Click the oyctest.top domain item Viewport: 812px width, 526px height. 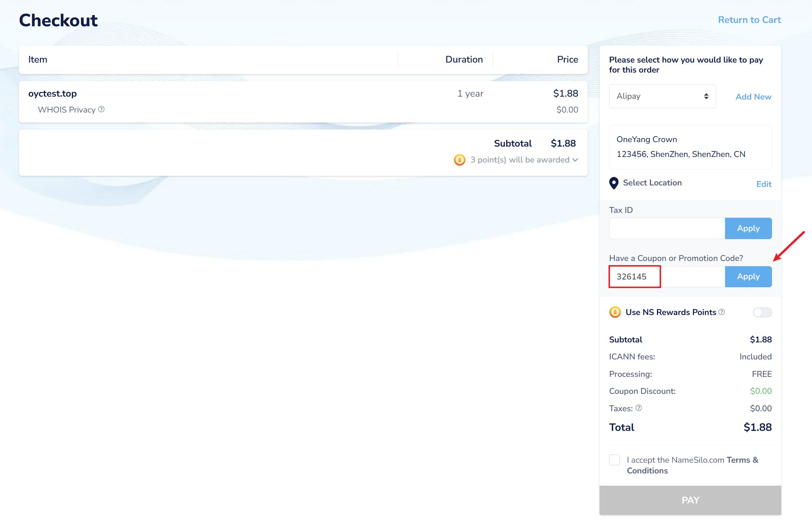(53, 94)
